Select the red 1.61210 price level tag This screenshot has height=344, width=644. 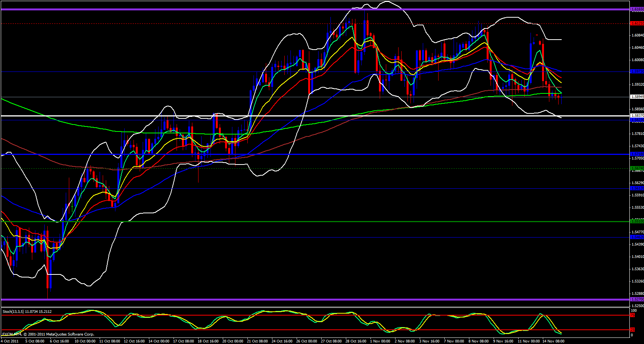tap(637, 23)
